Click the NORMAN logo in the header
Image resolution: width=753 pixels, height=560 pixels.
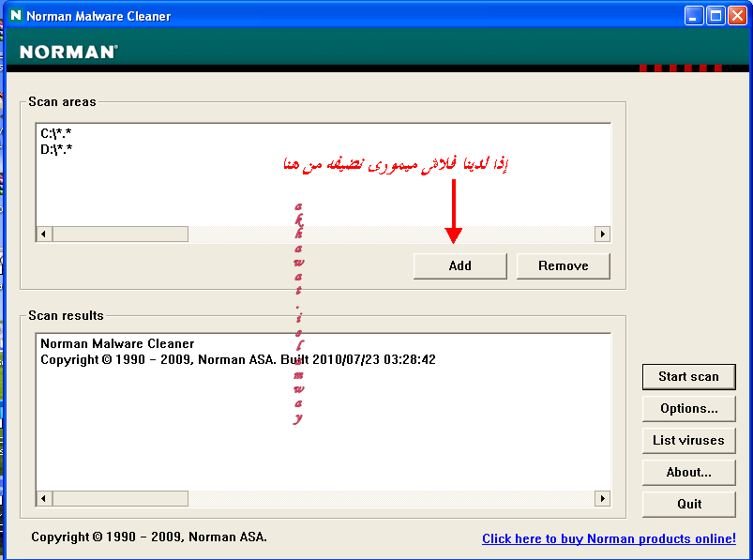(68, 52)
